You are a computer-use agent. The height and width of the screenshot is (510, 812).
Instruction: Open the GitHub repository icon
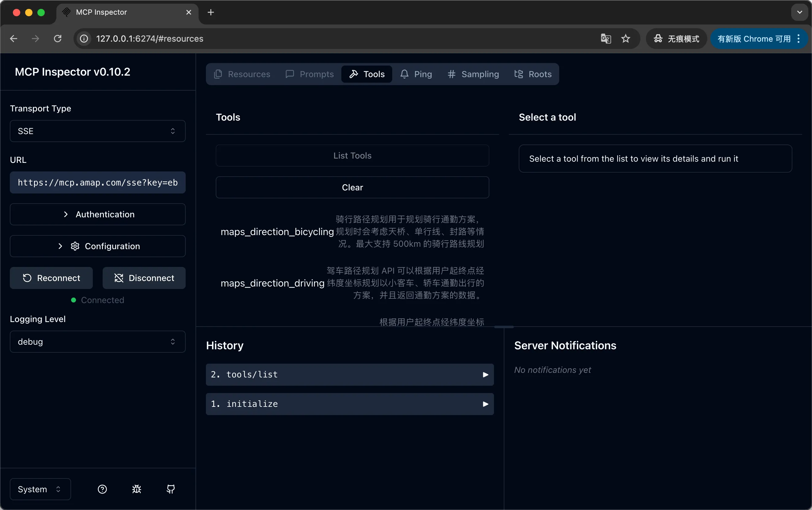171,489
